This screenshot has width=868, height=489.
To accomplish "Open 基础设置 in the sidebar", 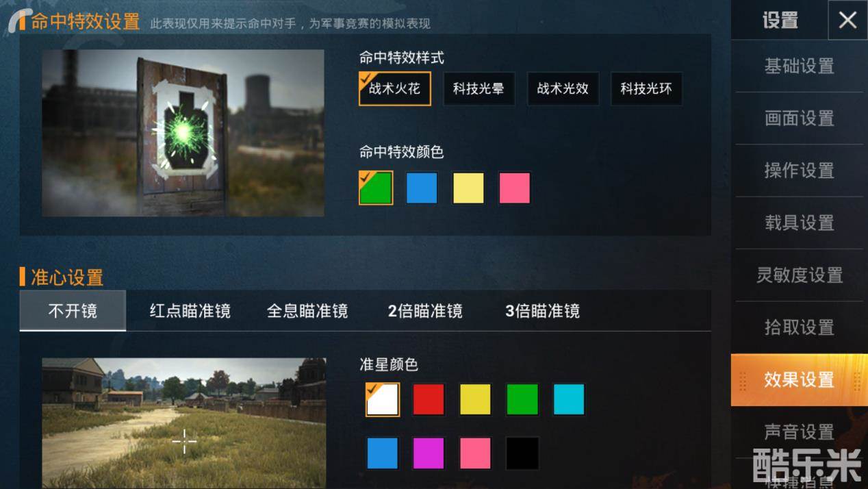I will pyautogui.click(x=799, y=66).
